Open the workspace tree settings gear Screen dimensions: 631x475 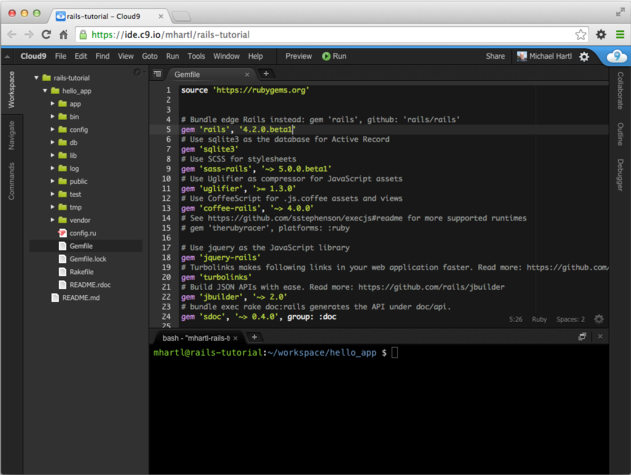coord(138,73)
